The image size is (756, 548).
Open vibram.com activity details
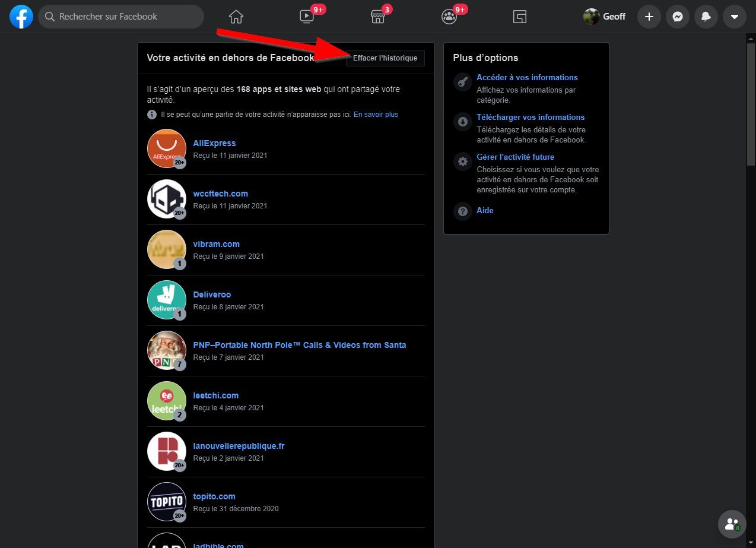pos(217,244)
